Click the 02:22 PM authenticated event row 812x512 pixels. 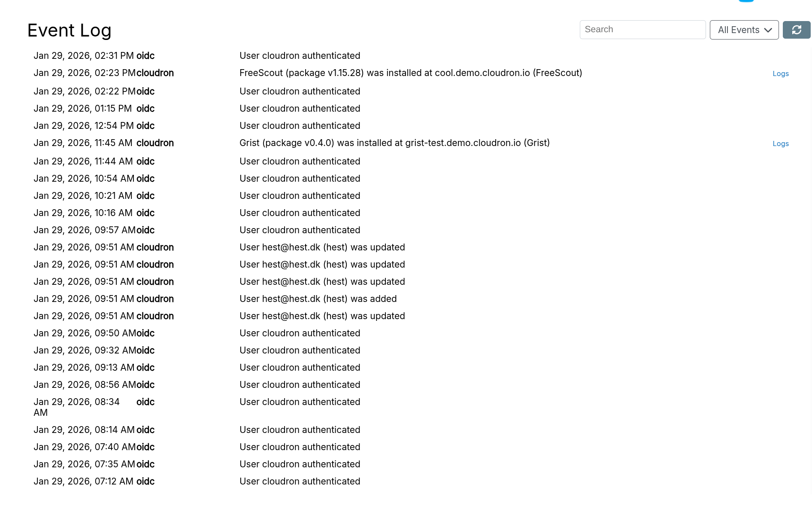(300, 91)
